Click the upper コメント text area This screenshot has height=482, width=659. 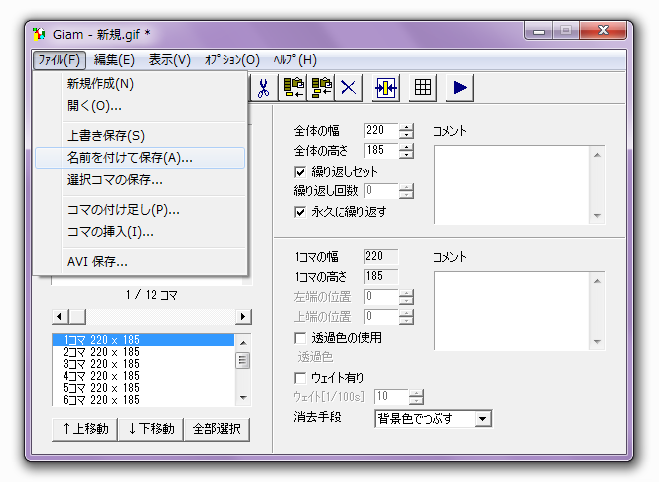click(512, 185)
